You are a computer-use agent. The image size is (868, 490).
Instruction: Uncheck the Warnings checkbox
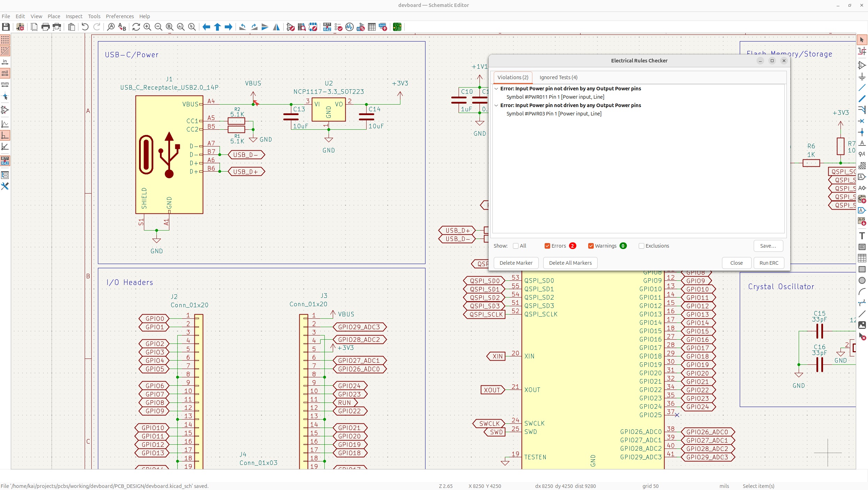point(591,246)
